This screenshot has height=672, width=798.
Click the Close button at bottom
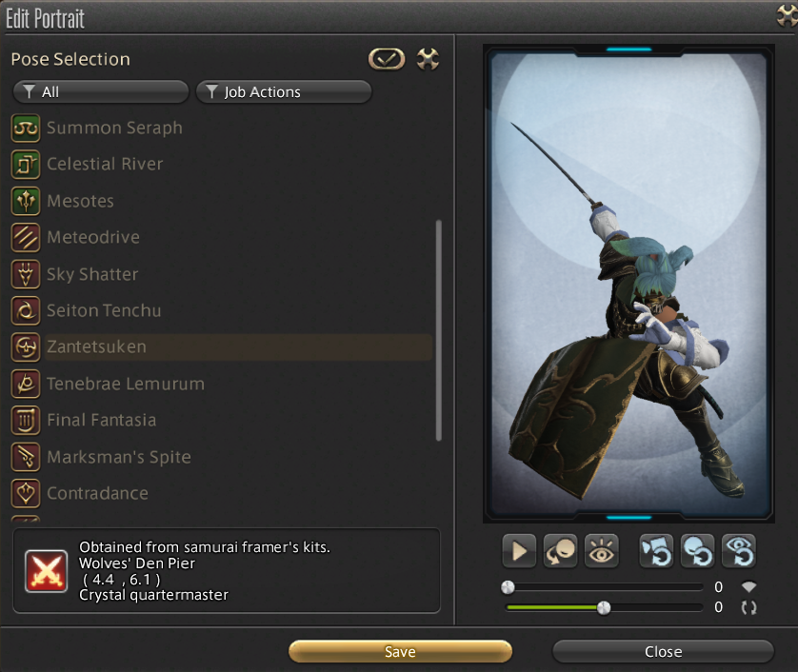pos(663,652)
